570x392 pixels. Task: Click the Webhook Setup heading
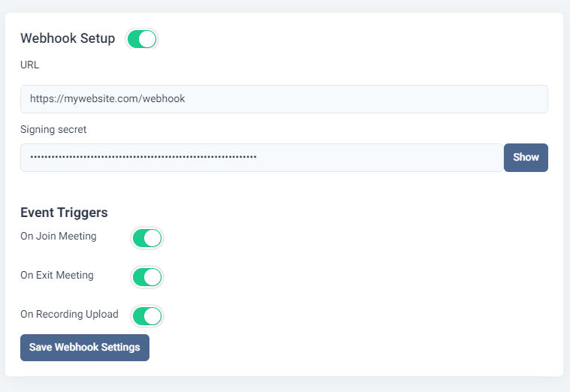tap(68, 39)
